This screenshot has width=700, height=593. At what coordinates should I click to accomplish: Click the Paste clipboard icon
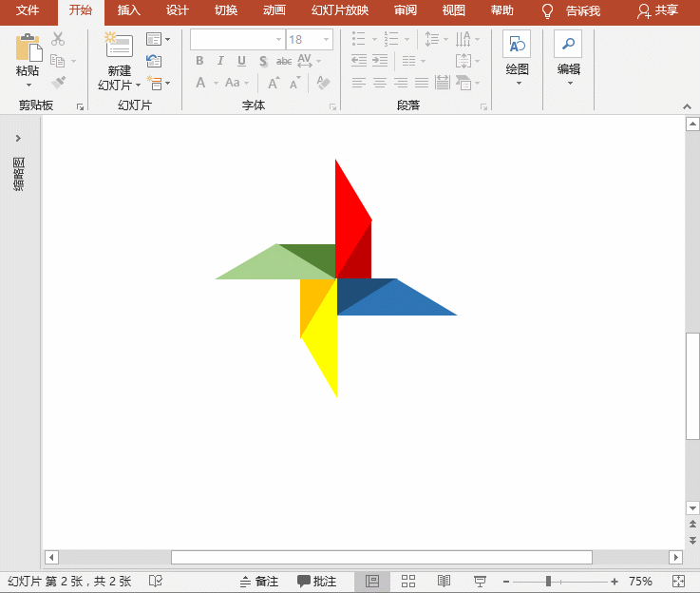(28, 48)
